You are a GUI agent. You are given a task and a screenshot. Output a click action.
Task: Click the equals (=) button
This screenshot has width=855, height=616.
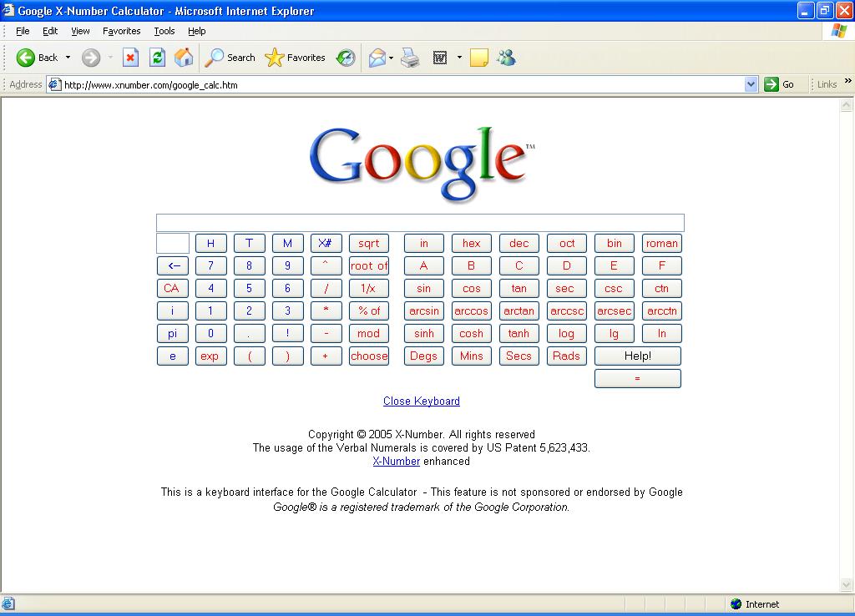pos(637,378)
